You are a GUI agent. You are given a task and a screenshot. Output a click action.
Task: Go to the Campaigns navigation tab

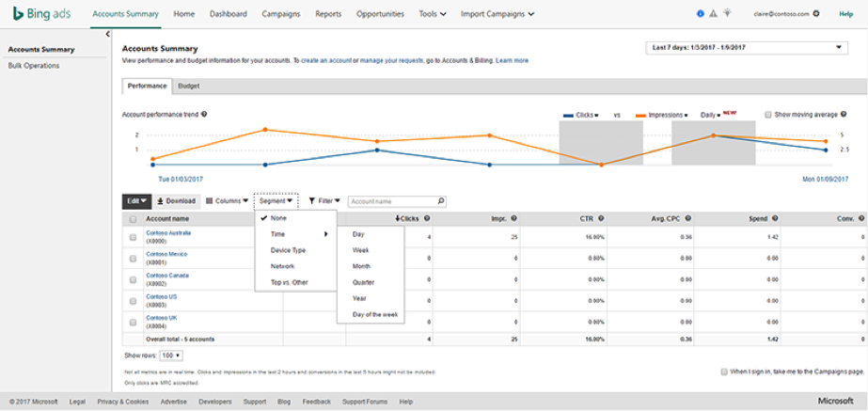coord(281,14)
